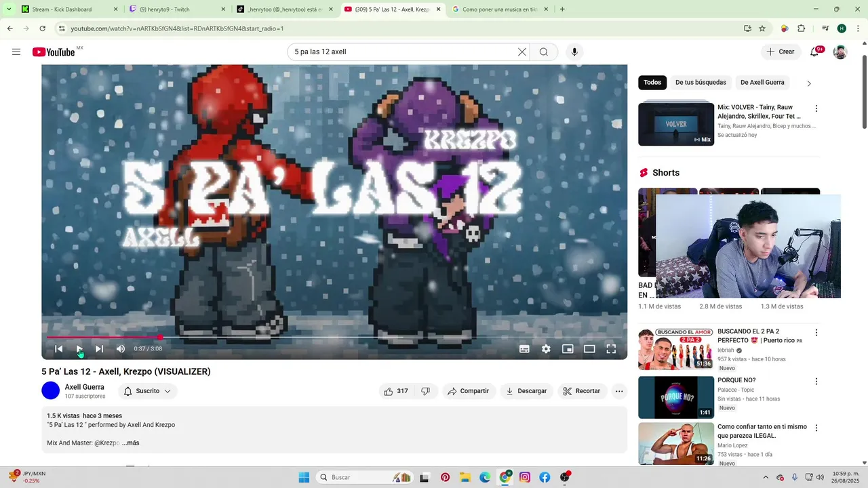
Task: Open Como confiar tanto en ti mismo video
Action: 676,444
